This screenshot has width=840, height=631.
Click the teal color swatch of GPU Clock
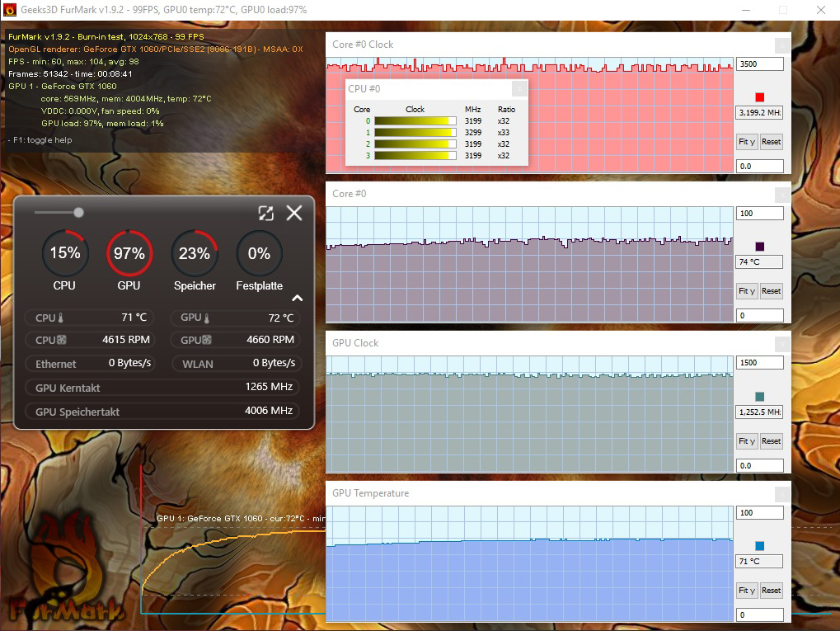point(760,397)
